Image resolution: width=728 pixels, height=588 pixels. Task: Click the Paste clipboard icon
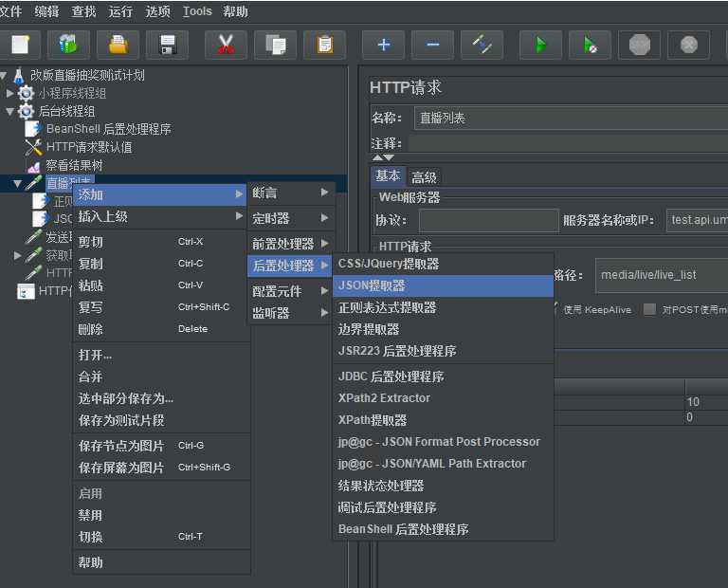324,46
